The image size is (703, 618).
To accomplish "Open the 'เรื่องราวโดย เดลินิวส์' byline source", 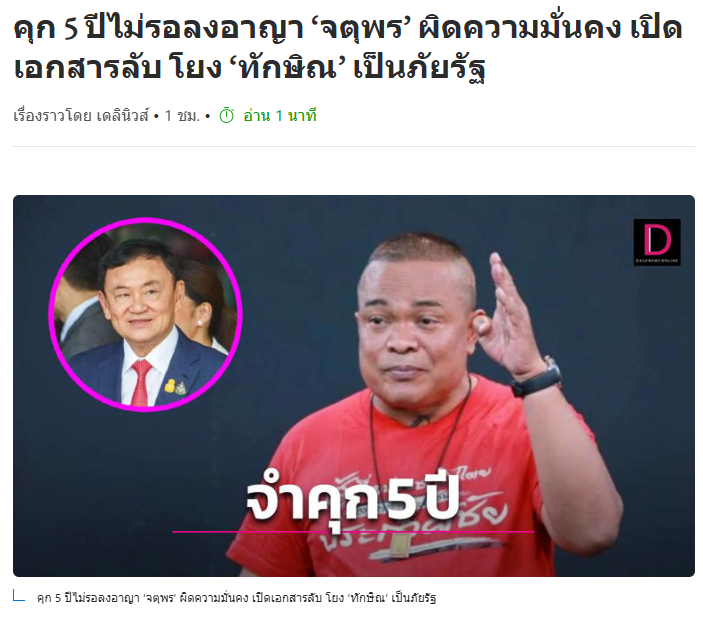I will point(81,116).
